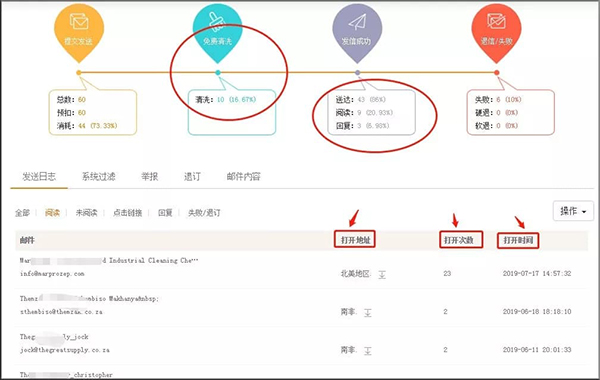
Task: Click download icon in sthembiso row
Action: coord(368,312)
